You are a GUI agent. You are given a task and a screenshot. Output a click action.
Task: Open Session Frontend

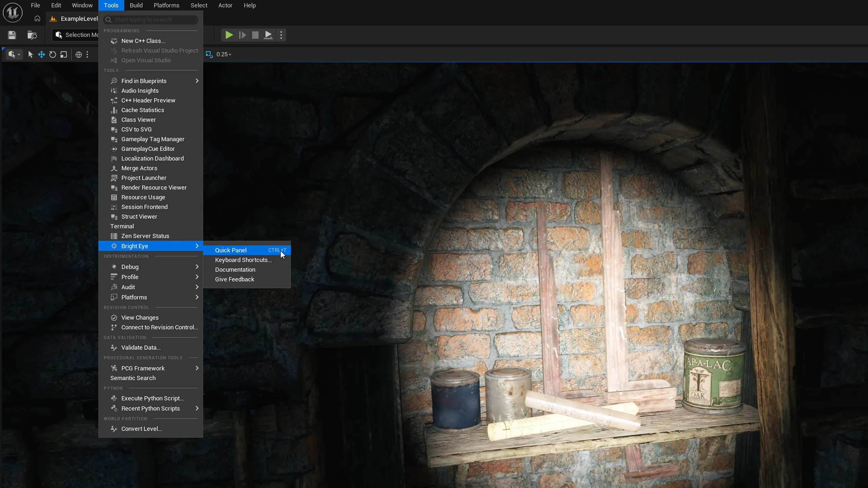pyautogui.click(x=151, y=207)
